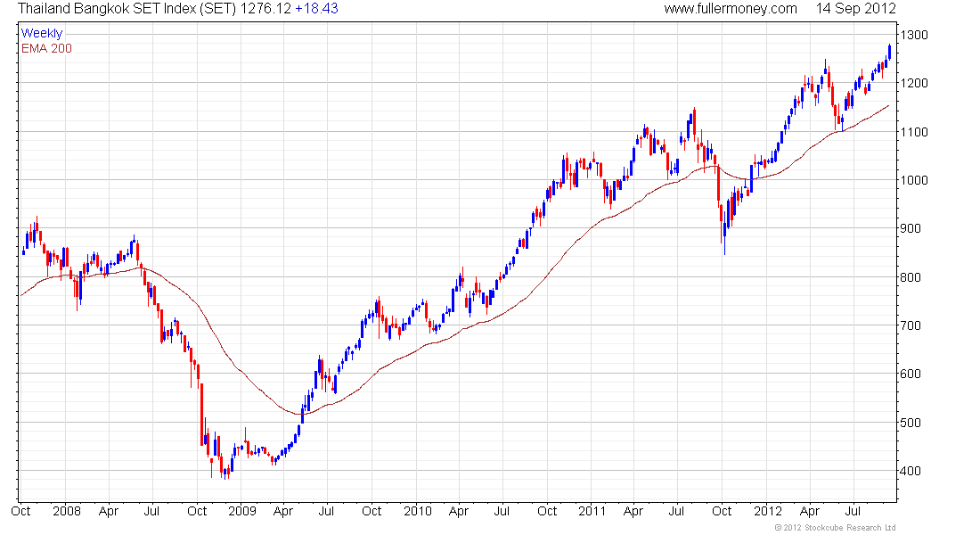Click the 900 price axis label

[911, 228]
